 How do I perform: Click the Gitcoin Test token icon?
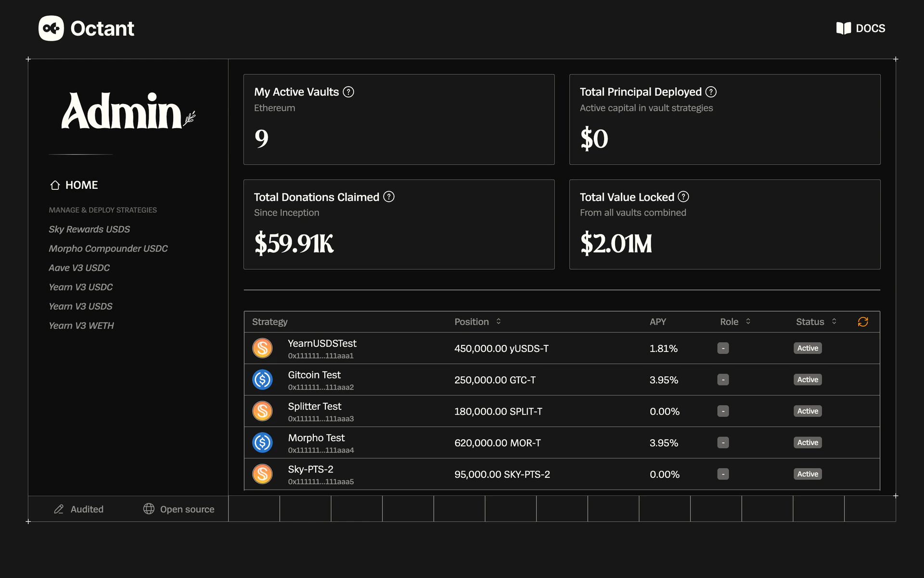262,380
